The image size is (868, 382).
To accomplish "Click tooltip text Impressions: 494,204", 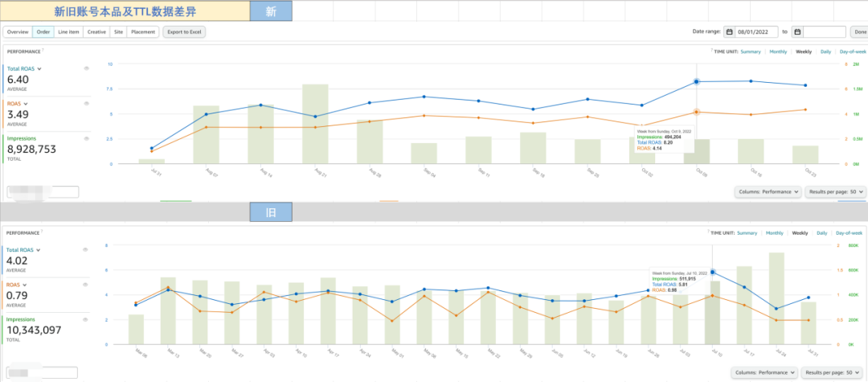I will click(x=658, y=136).
